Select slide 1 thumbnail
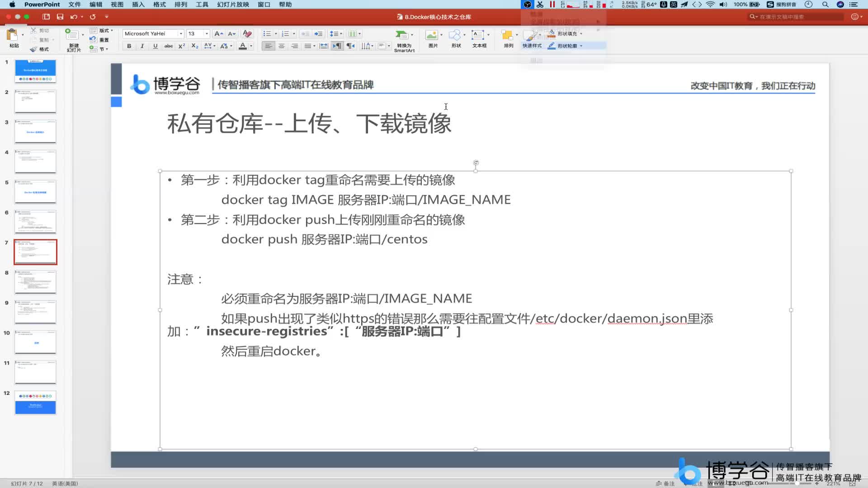 click(x=35, y=71)
